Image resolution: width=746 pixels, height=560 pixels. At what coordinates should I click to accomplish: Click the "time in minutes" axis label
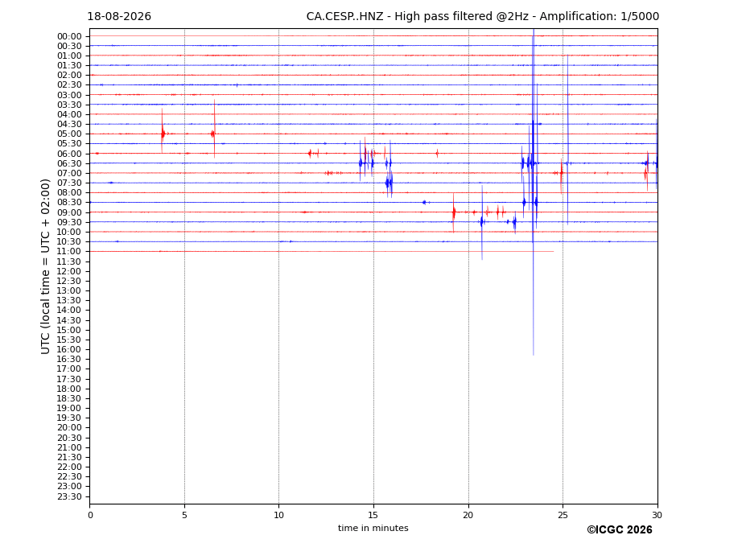(373, 528)
